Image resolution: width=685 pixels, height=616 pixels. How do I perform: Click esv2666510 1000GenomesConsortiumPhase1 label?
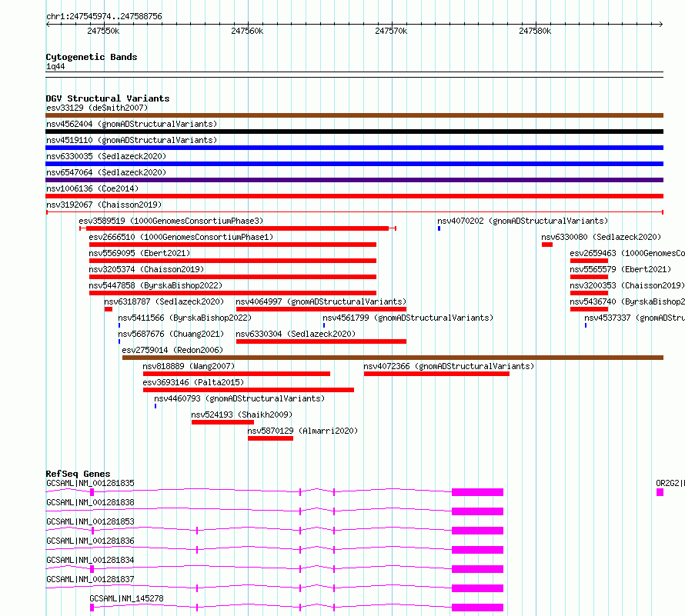181,237
